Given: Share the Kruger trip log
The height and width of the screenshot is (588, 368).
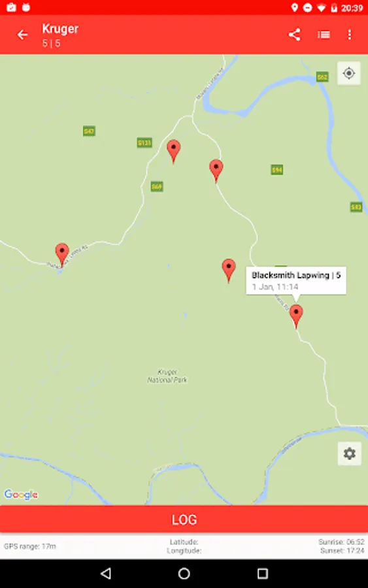Looking at the screenshot, I should pos(295,35).
